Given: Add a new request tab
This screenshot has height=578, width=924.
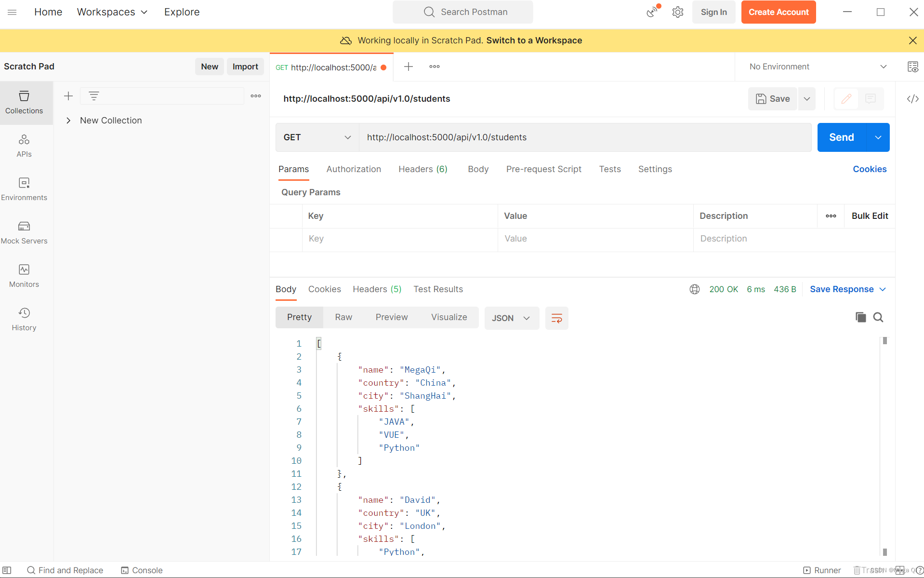Looking at the screenshot, I should pyautogui.click(x=409, y=67).
